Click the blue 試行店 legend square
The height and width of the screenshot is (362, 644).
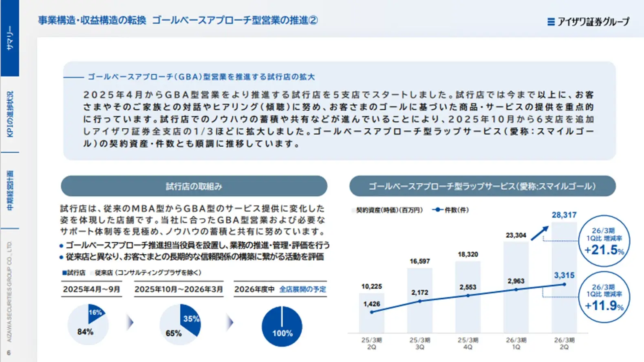64,273
